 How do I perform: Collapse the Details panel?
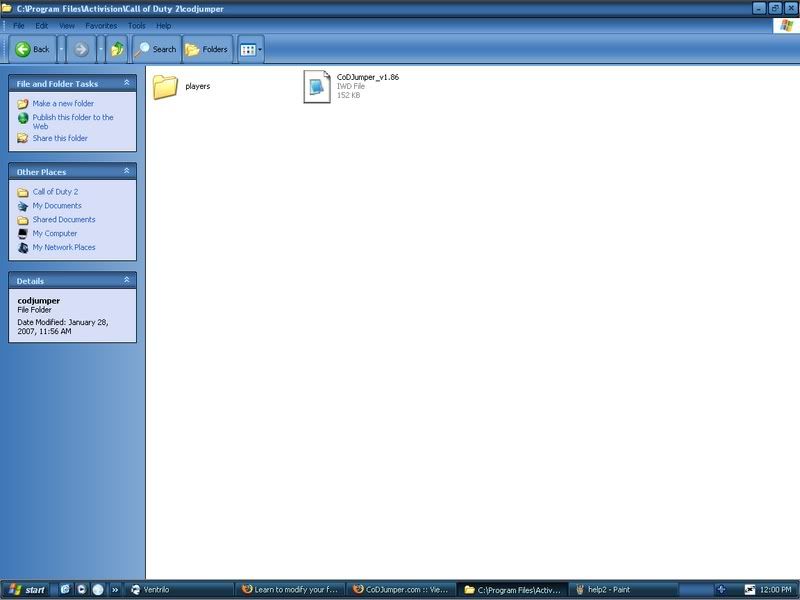(126, 281)
